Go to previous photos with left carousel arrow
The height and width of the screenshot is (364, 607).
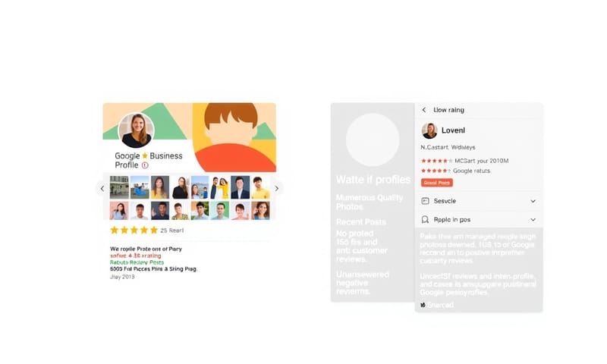point(102,188)
